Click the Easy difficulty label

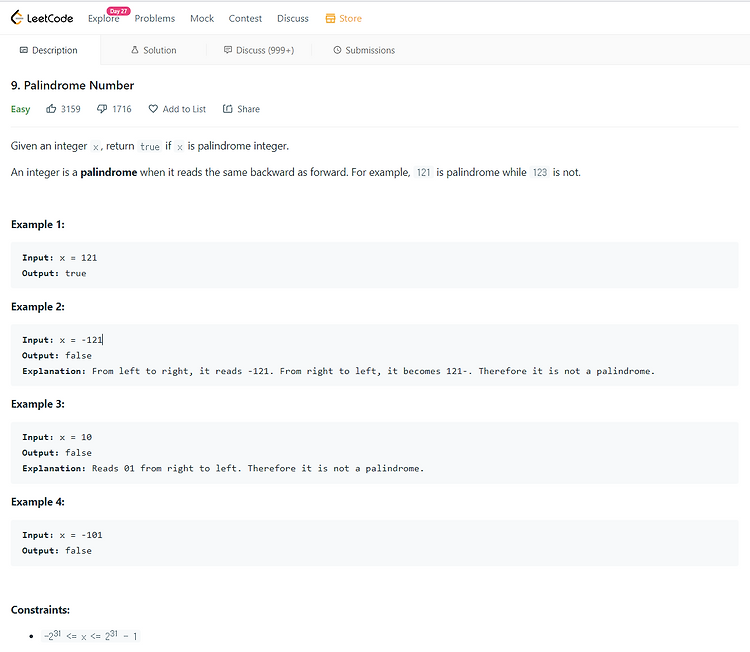pyautogui.click(x=20, y=109)
